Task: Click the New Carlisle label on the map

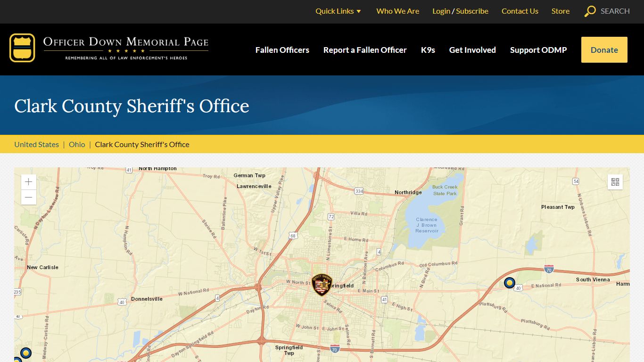Action: (x=42, y=267)
